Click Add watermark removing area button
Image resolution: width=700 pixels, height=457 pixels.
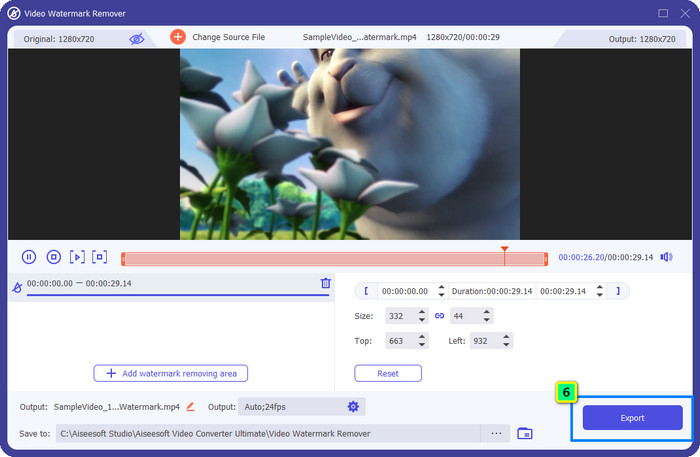pos(171,373)
